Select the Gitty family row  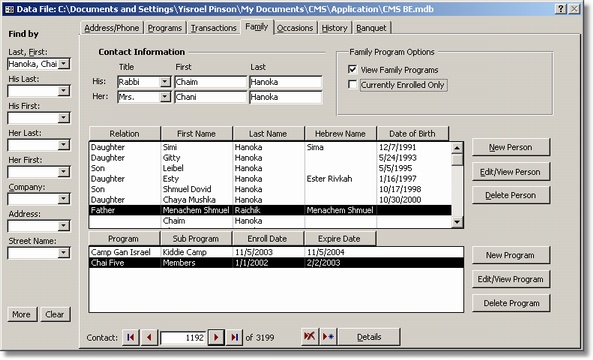tap(270, 158)
